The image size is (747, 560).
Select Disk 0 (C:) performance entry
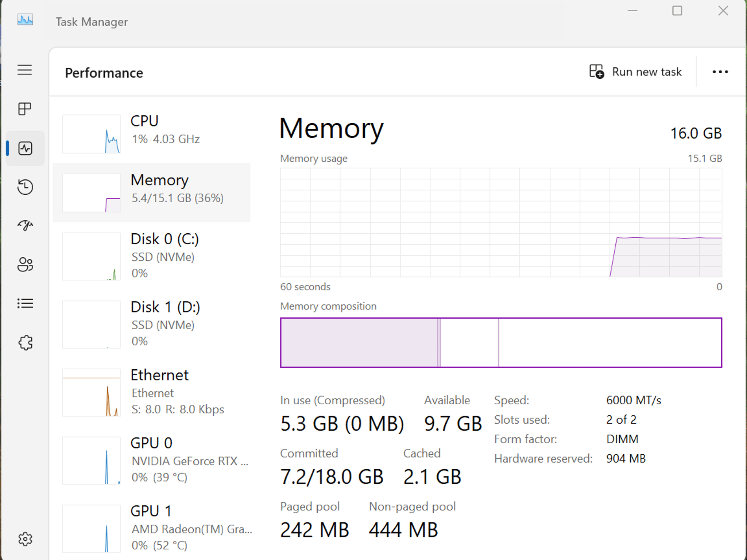(x=151, y=256)
